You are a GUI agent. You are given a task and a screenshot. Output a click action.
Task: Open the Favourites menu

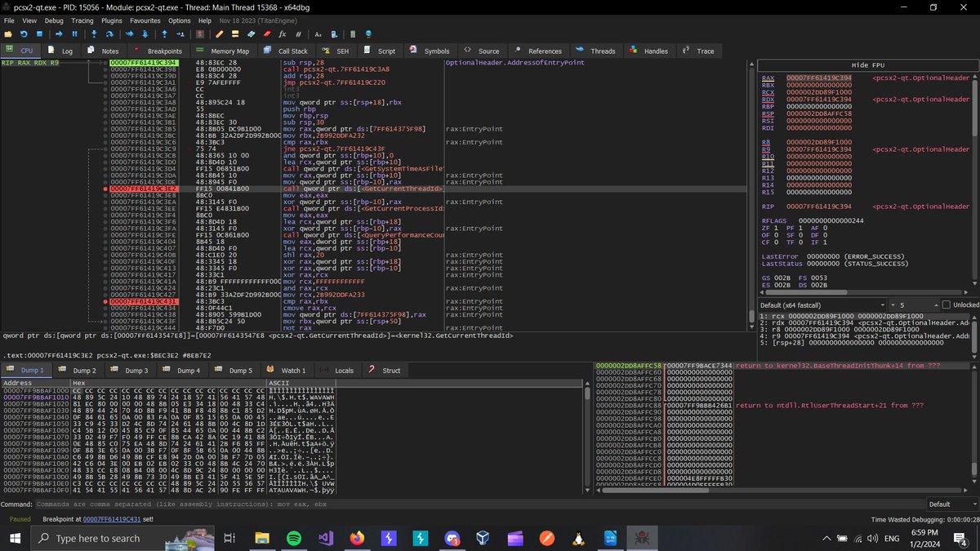coord(145,20)
